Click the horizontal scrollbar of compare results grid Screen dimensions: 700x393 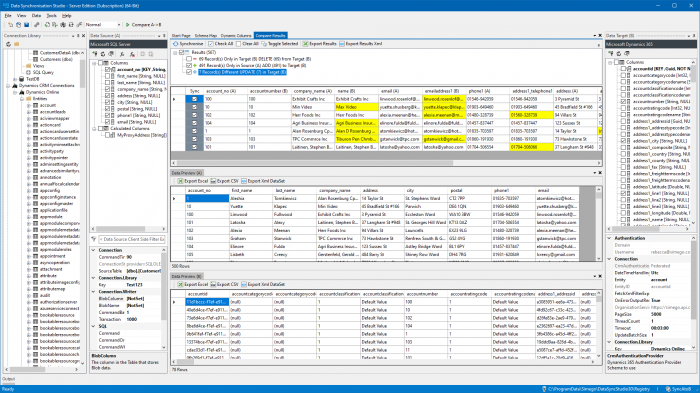[x=386, y=163]
